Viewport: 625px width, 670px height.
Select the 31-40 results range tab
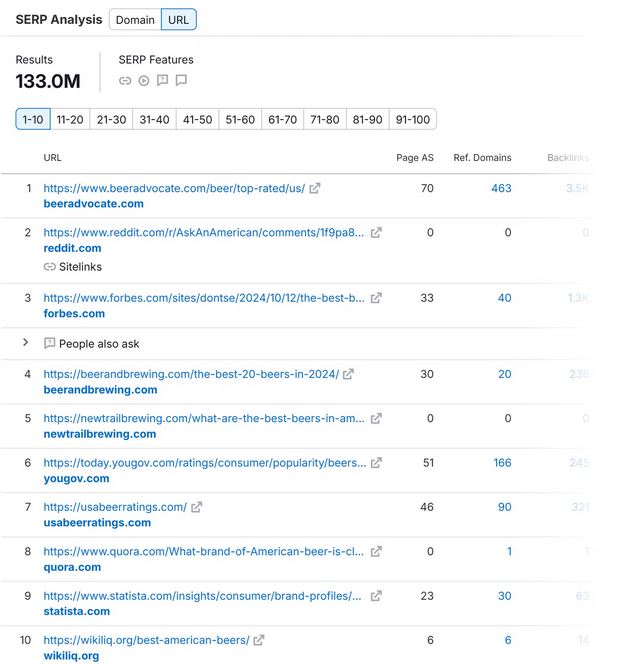(155, 119)
